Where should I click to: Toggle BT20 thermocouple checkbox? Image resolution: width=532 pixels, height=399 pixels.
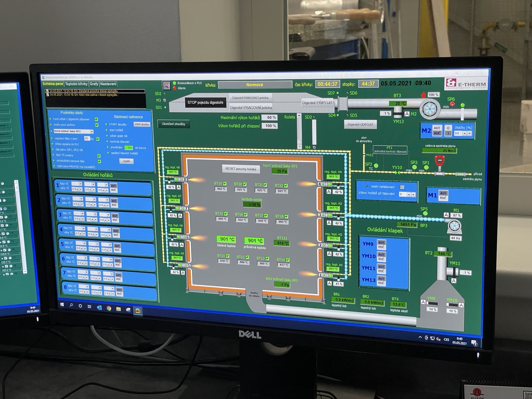[x=245, y=184]
